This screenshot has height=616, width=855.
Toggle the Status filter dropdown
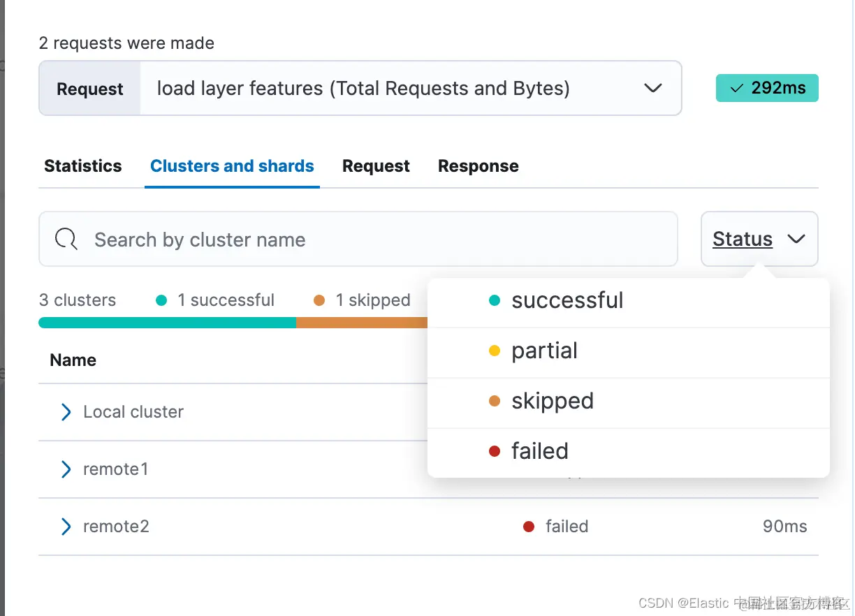[759, 240]
